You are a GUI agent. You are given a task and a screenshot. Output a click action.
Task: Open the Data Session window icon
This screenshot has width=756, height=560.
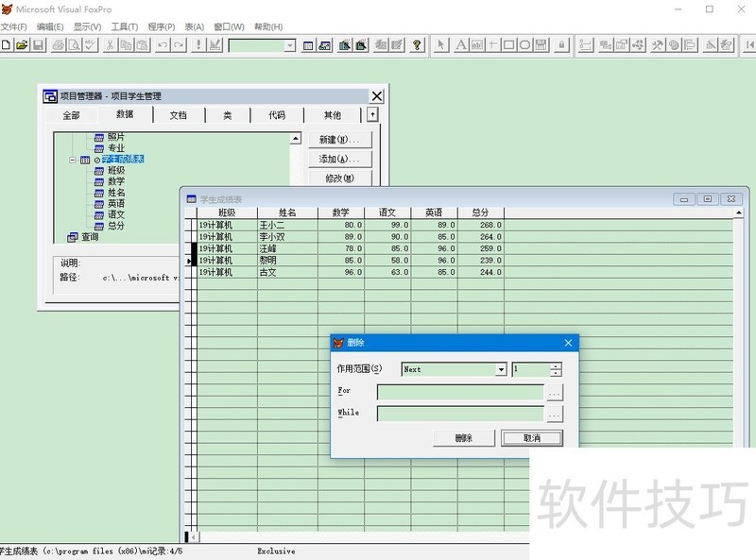[325, 45]
